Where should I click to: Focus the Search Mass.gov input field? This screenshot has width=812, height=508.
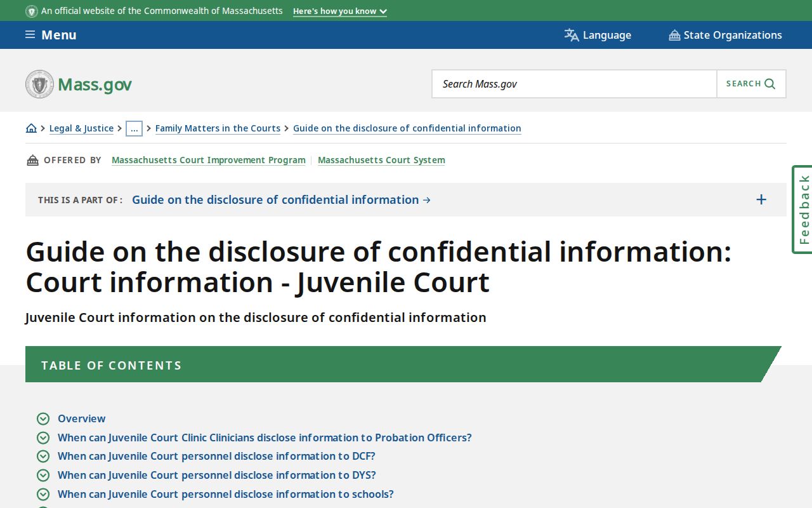(574, 84)
